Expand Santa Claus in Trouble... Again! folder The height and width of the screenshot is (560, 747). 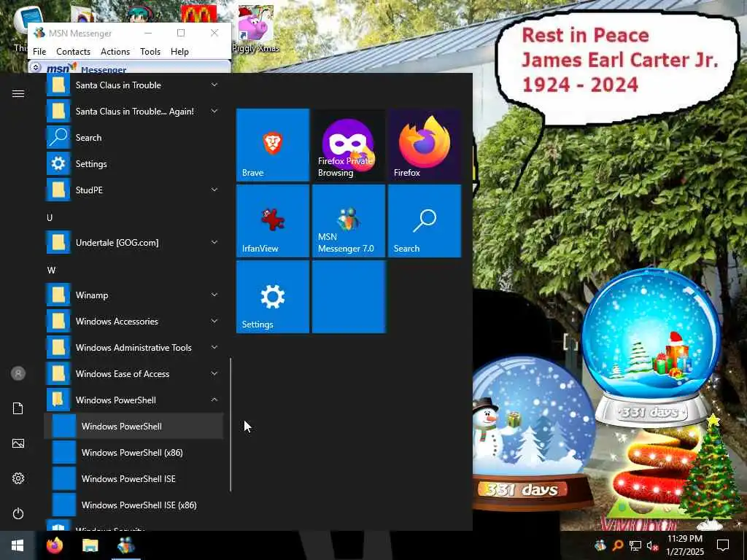tap(134, 112)
